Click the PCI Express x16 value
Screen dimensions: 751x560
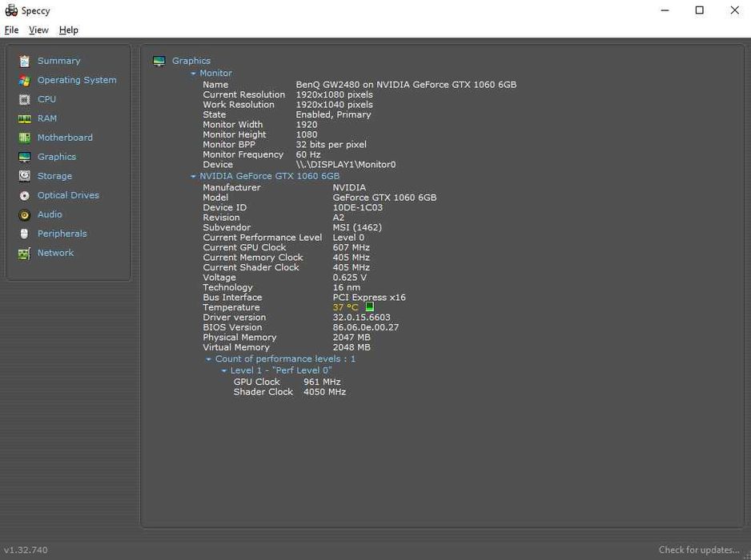[x=369, y=298]
